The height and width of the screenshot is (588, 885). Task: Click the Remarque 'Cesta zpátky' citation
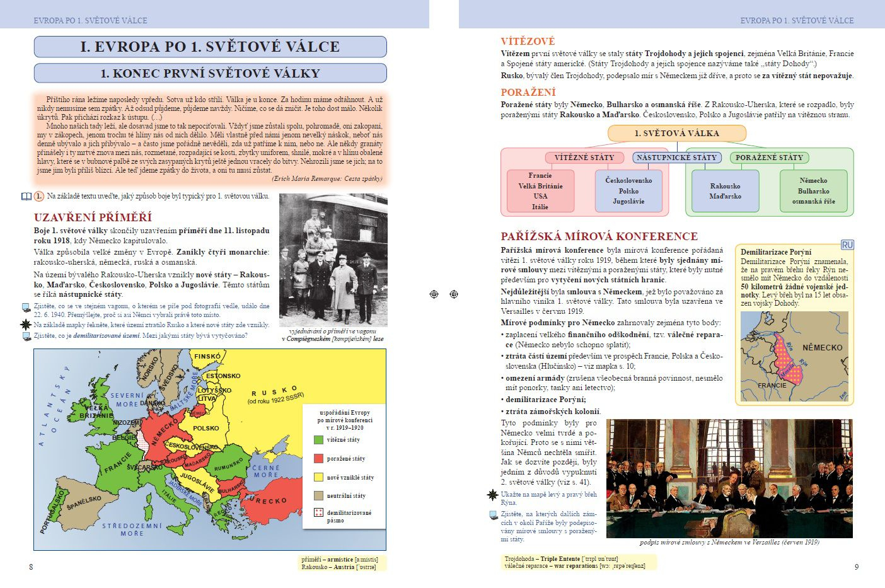(327, 179)
